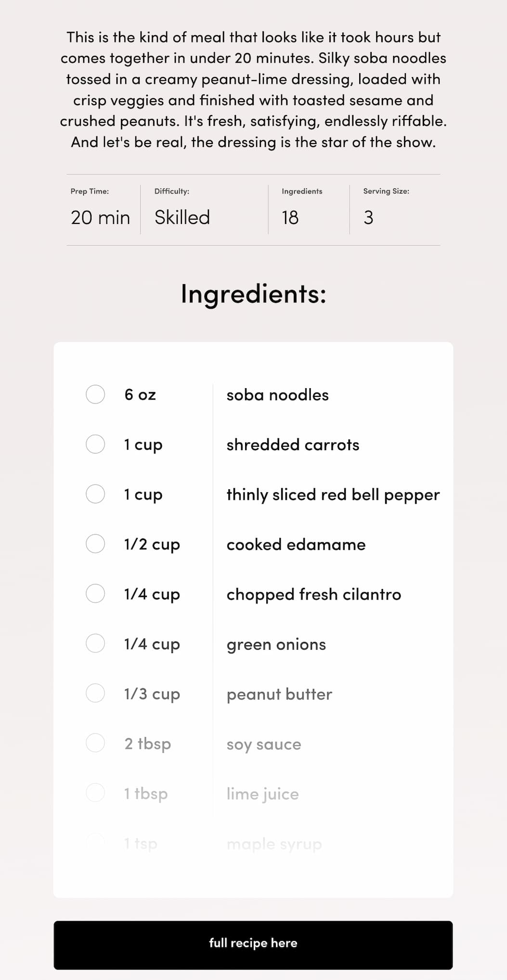Click the recipe description paragraph
This screenshot has height=980, width=507.
coord(253,90)
